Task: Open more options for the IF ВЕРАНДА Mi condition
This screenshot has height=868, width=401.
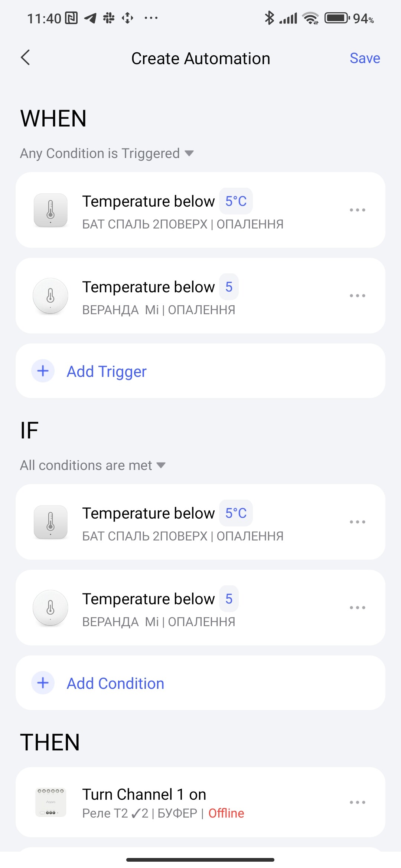Action: click(x=357, y=608)
